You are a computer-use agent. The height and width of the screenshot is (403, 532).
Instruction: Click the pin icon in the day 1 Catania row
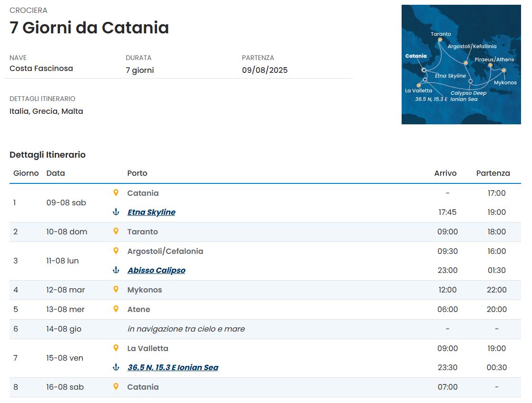coord(116,192)
